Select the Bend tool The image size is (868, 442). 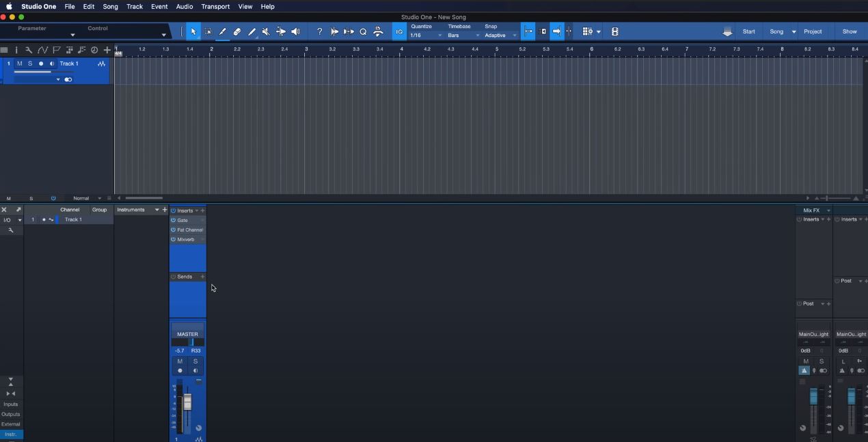coord(281,31)
